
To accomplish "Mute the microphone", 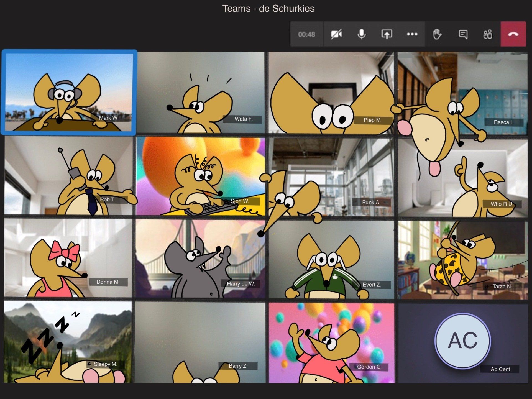I will pos(361,34).
